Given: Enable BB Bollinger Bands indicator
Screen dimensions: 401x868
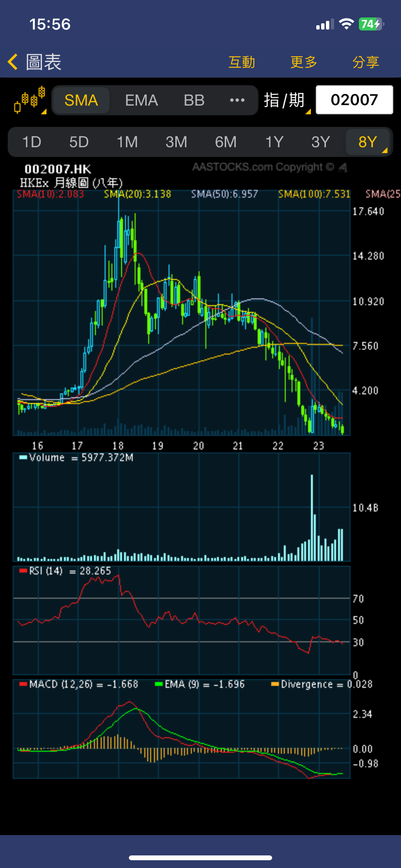Looking at the screenshot, I should pos(194,100).
